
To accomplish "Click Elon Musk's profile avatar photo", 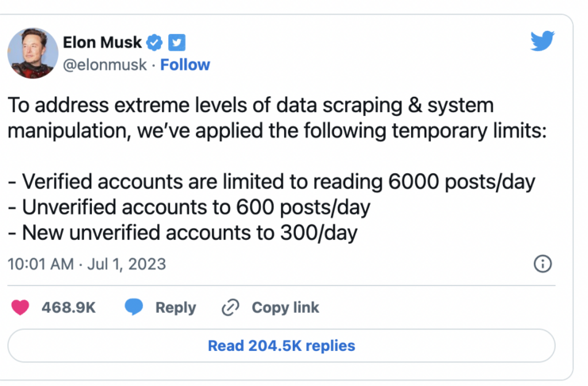I will 33,53.
